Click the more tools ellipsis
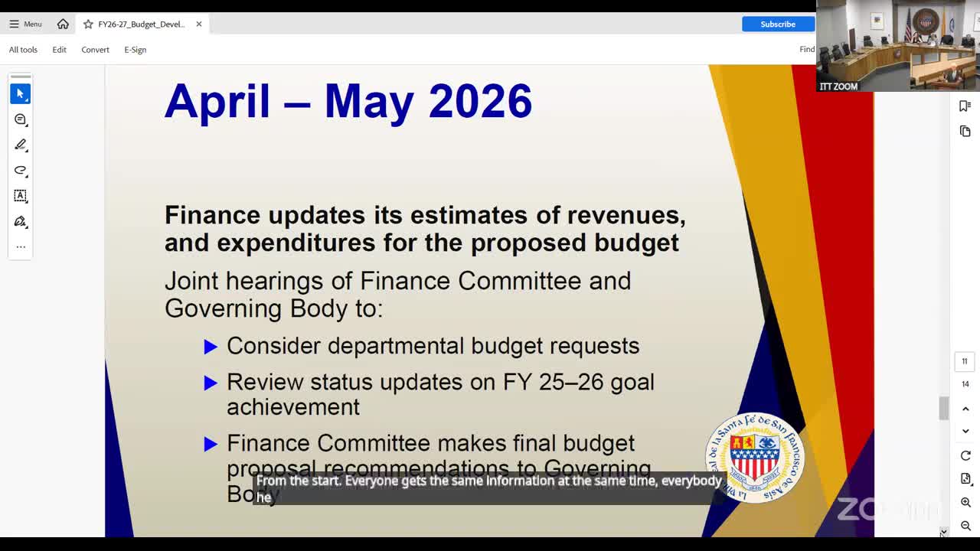 [x=20, y=246]
